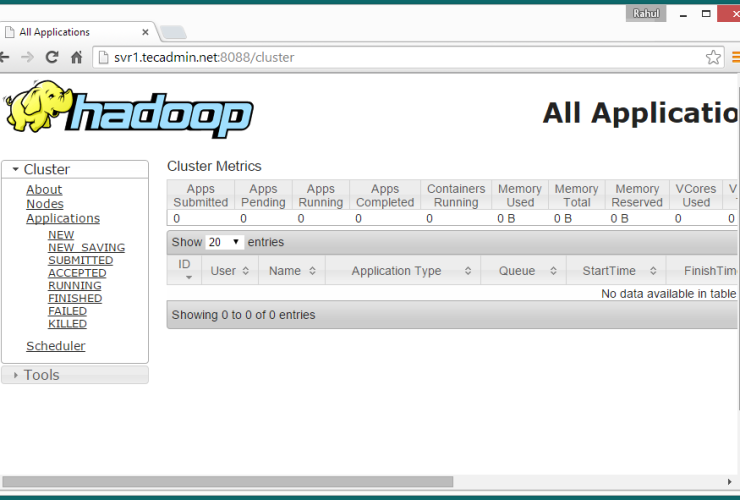
Task: Open the Show entries count dropdown
Action: pos(224,242)
